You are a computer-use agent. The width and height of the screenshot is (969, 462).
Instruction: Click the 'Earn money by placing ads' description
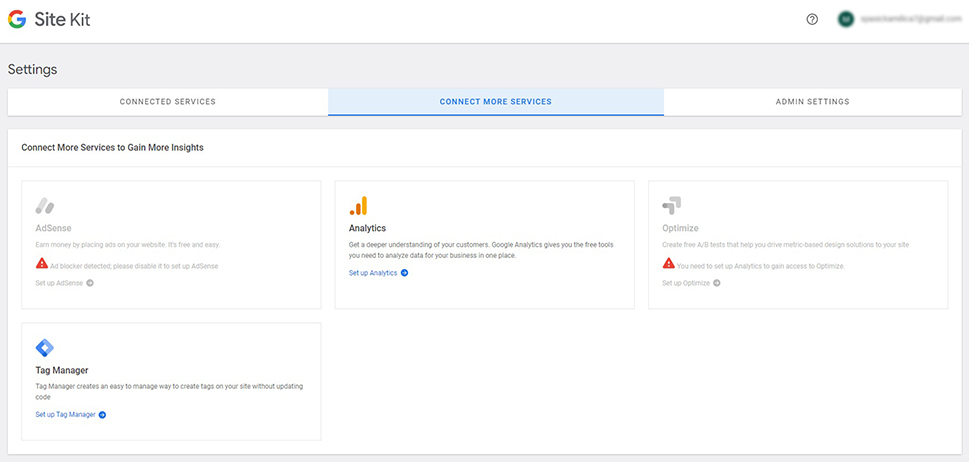click(x=128, y=245)
